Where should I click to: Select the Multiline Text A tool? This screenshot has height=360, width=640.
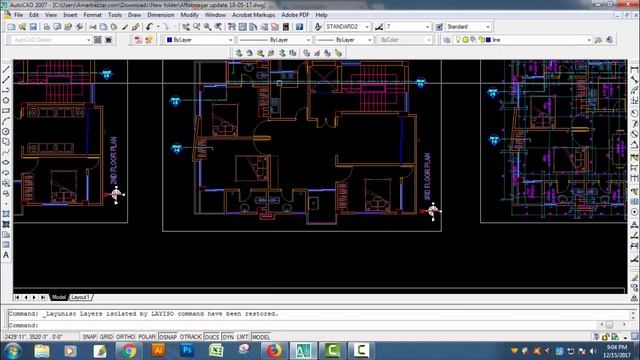[x=6, y=255]
